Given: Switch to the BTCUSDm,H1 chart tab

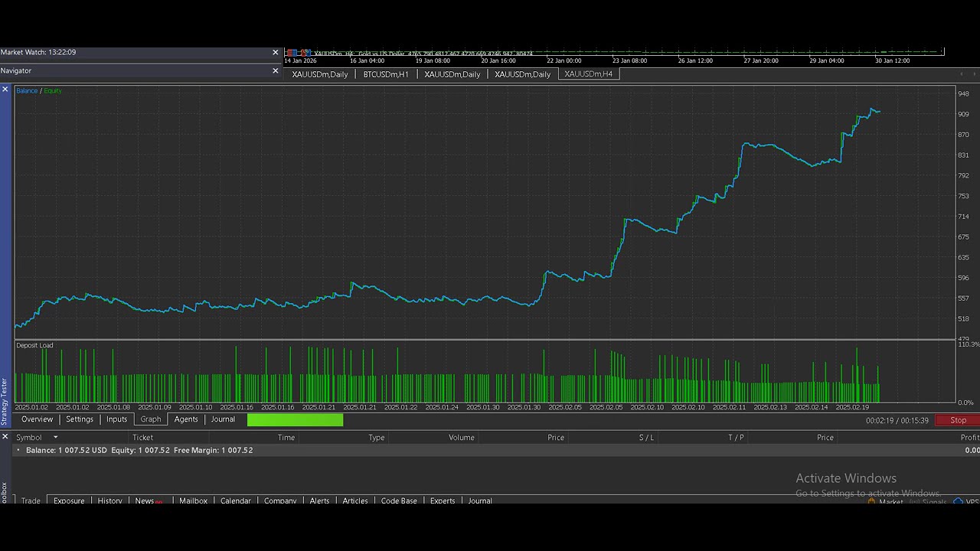Looking at the screenshot, I should click(x=386, y=74).
